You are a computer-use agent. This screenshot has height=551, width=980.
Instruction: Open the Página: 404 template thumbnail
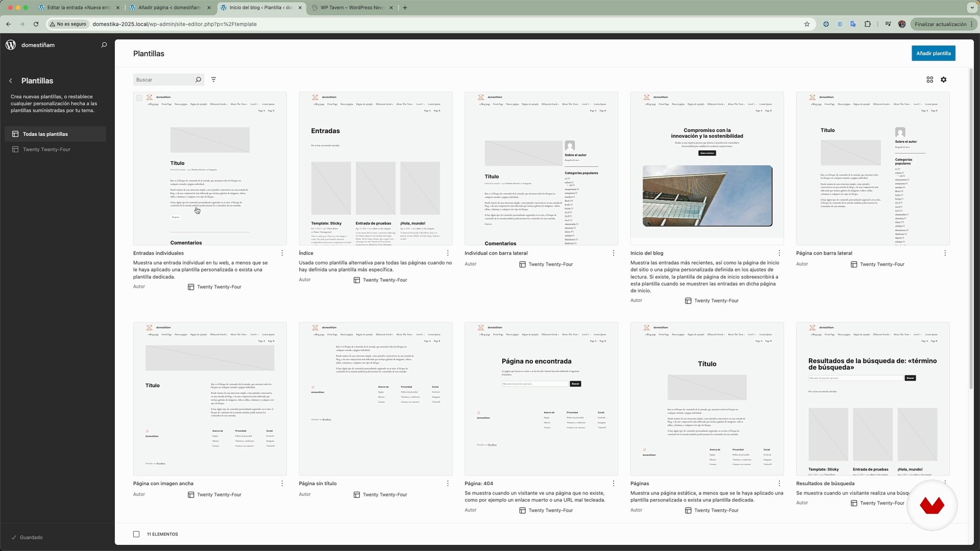(541, 398)
